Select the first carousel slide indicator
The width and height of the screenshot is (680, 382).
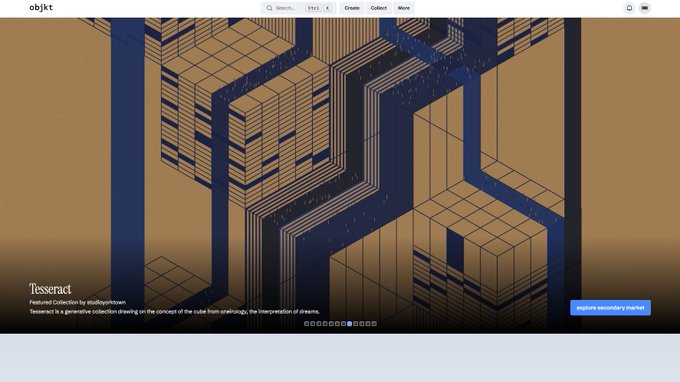[x=307, y=323]
